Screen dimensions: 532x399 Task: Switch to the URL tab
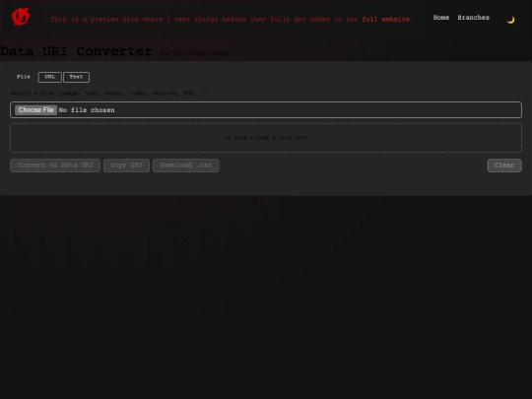[50, 77]
